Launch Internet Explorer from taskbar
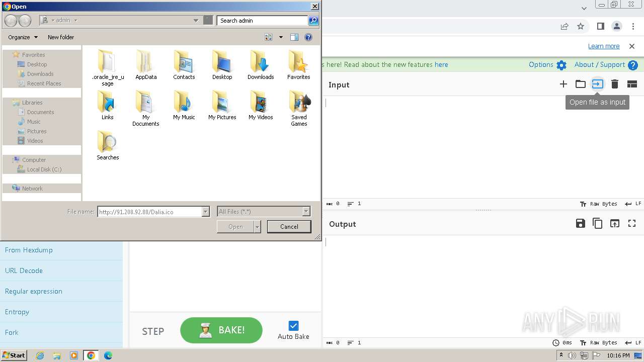 pyautogui.click(x=40, y=355)
